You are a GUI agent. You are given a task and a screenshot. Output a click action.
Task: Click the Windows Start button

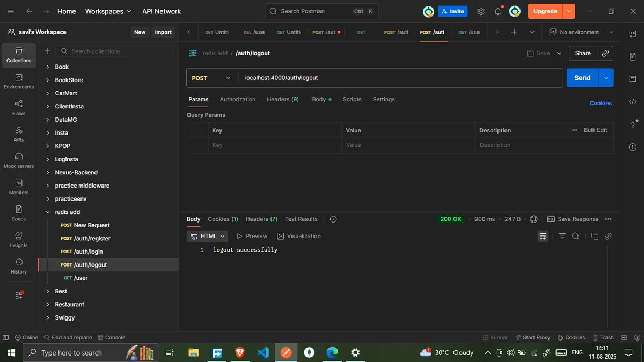pyautogui.click(x=11, y=352)
